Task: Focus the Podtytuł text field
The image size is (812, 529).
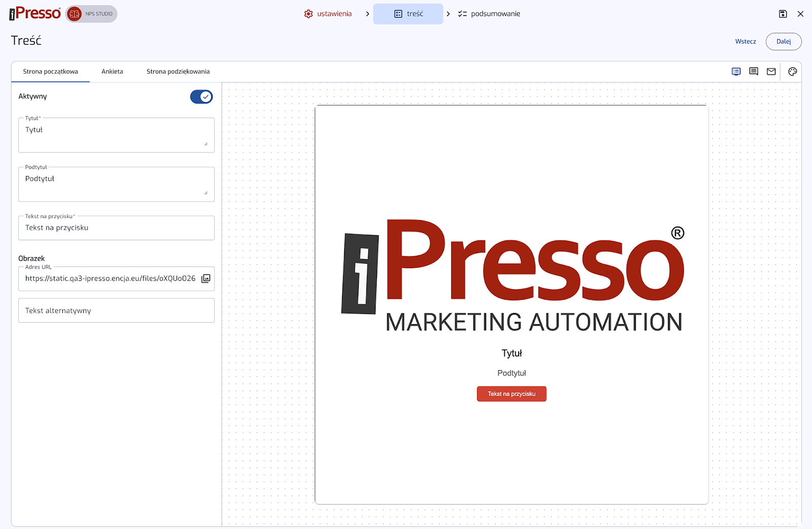Action: (x=116, y=184)
